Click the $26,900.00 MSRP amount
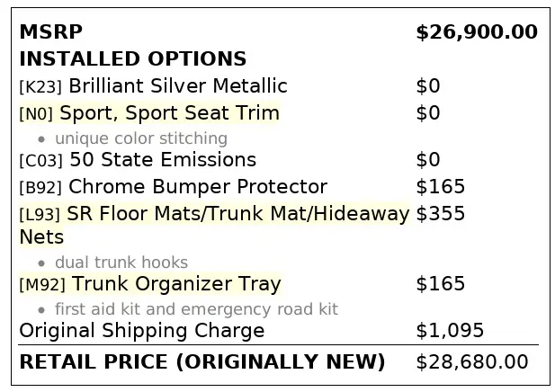The width and height of the screenshot is (555, 392). (x=477, y=32)
